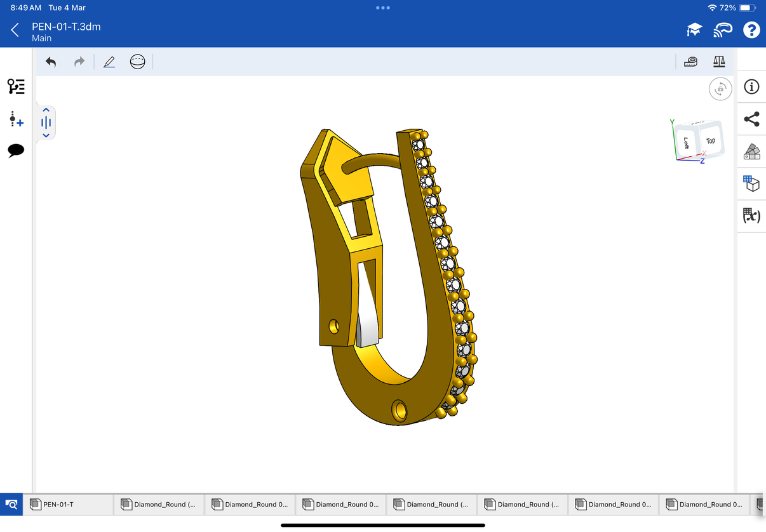766x532 pixels.
Task: Activate the markup pen tool
Action: 109,62
